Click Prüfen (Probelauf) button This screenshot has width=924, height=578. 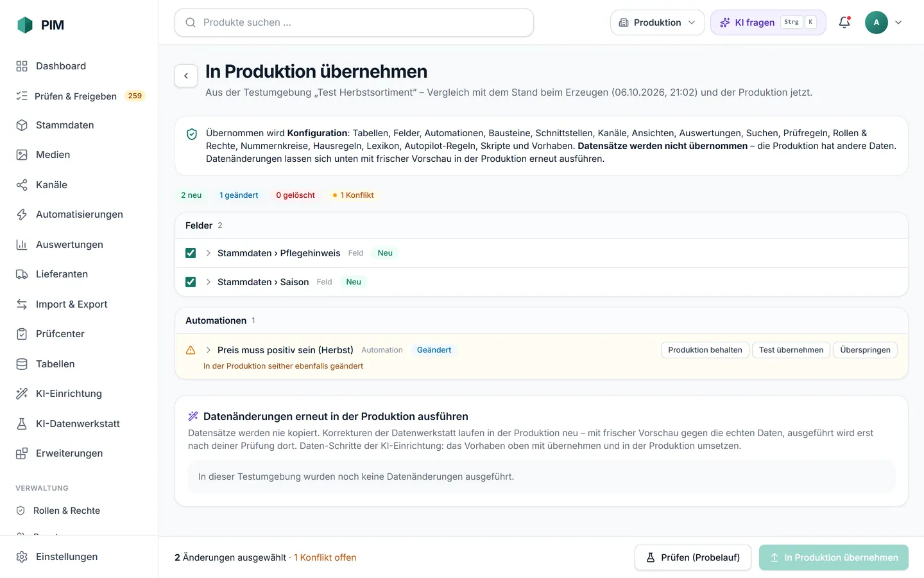click(693, 557)
